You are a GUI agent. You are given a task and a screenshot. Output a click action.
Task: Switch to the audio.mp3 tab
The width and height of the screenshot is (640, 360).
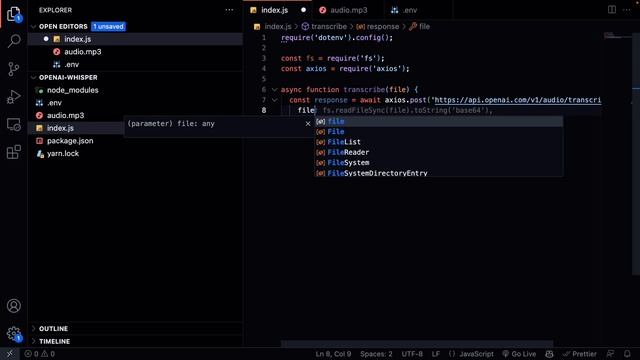point(348,10)
